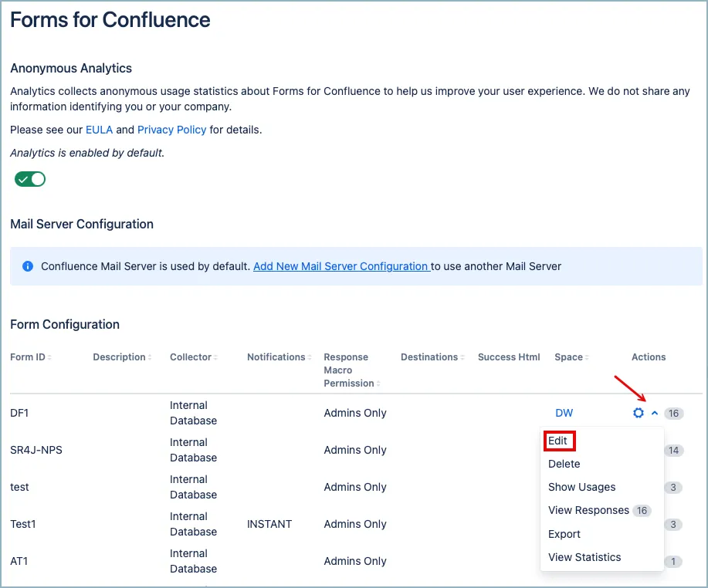Screen dimensions: 708x588
Task: Click the Form Configuration heading
Action: (65, 324)
